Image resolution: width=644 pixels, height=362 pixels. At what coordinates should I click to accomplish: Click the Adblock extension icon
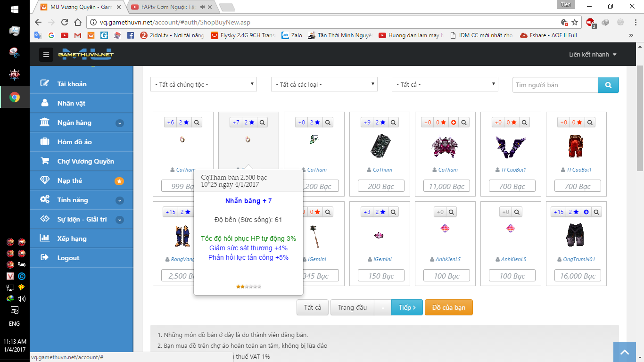590,22
